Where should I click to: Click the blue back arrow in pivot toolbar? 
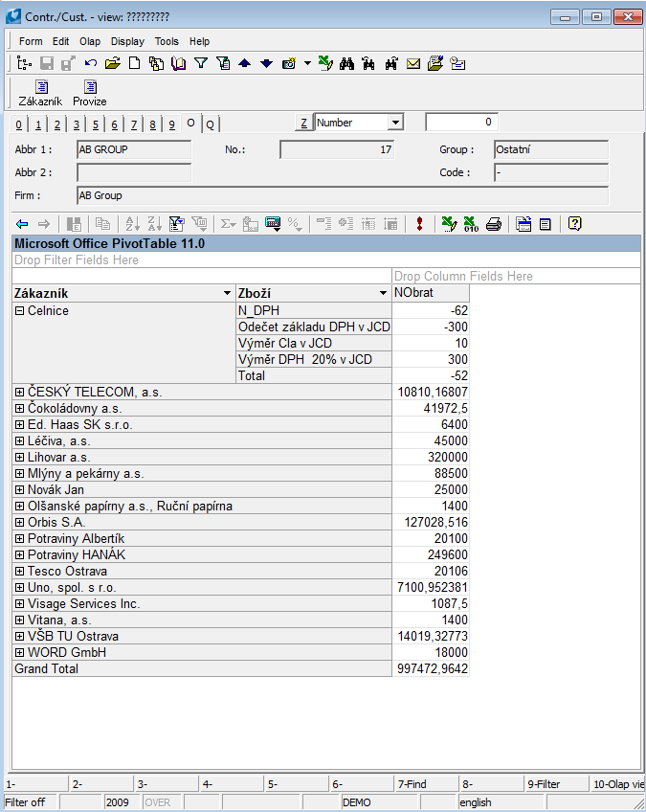tap(22, 224)
